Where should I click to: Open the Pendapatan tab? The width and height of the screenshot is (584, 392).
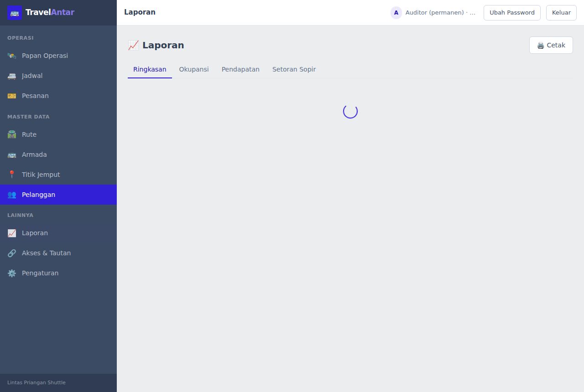[x=240, y=69]
